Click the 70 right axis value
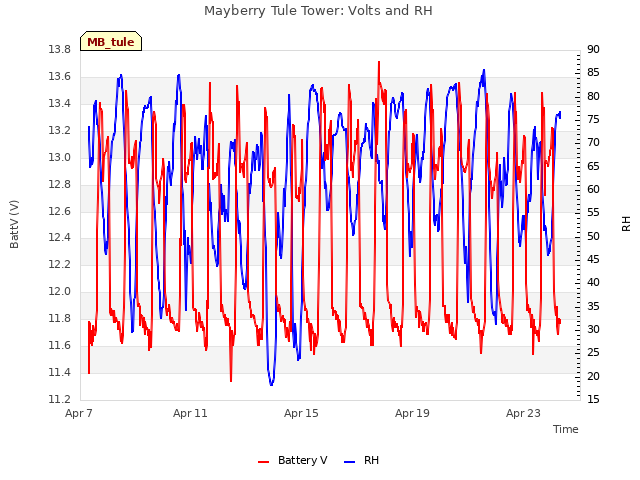The image size is (640, 480). tap(593, 142)
